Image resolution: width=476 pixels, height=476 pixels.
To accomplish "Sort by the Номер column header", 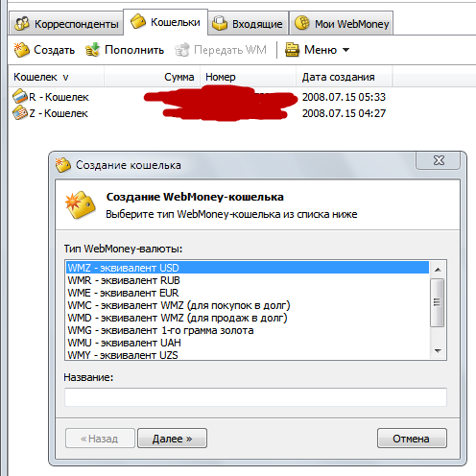I will click(x=248, y=77).
